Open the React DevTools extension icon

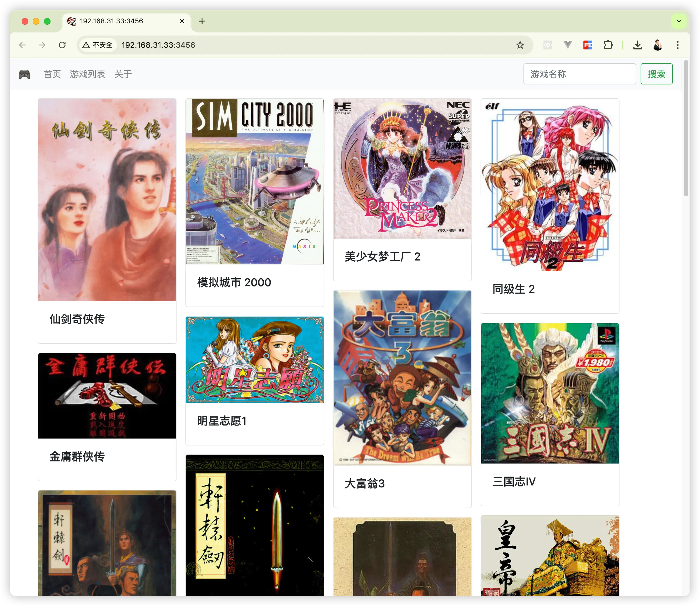coord(548,45)
